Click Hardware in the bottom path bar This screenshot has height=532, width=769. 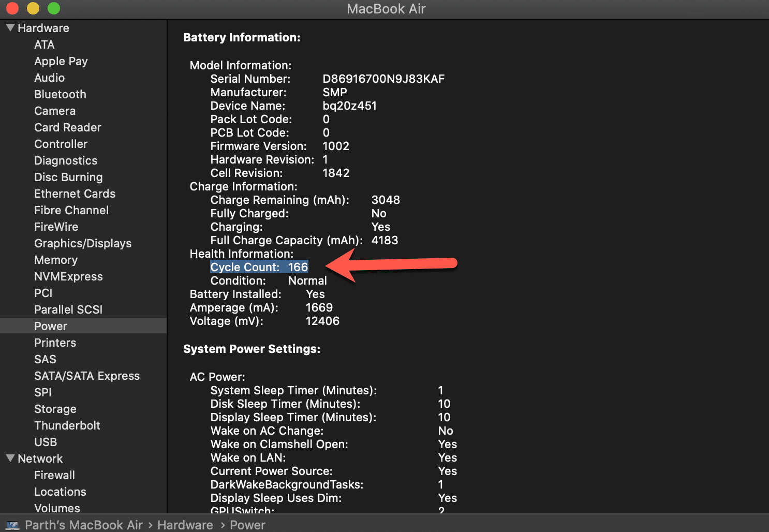point(185,525)
